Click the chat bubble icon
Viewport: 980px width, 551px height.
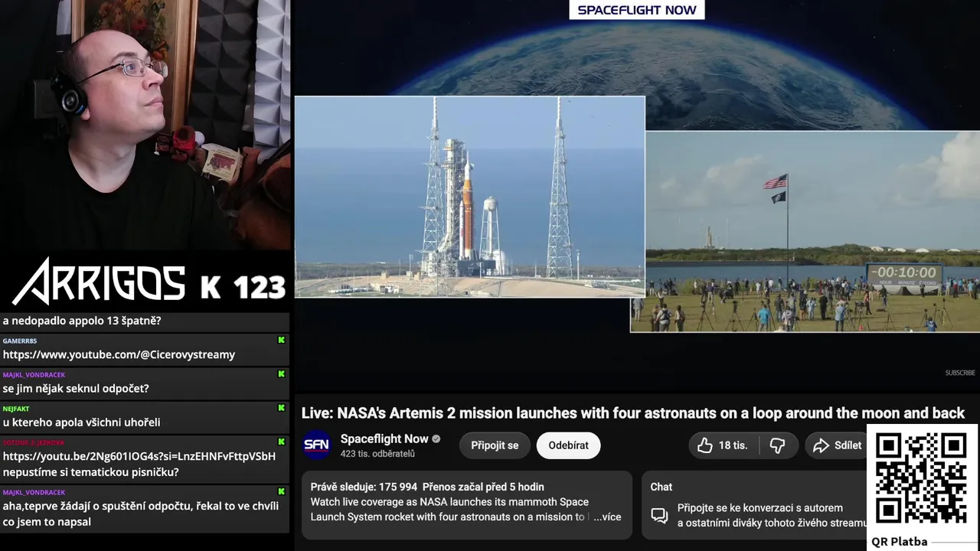click(x=659, y=515)
